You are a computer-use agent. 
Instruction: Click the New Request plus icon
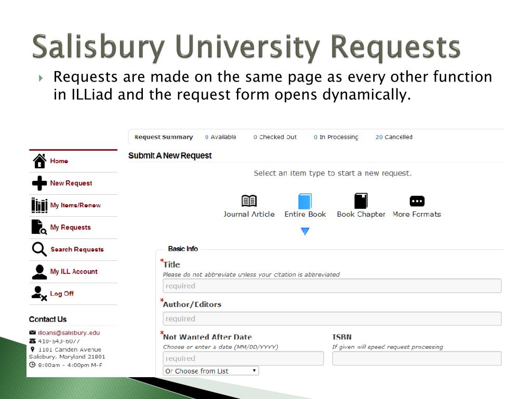pyautogui.click(x=39, y=183)
